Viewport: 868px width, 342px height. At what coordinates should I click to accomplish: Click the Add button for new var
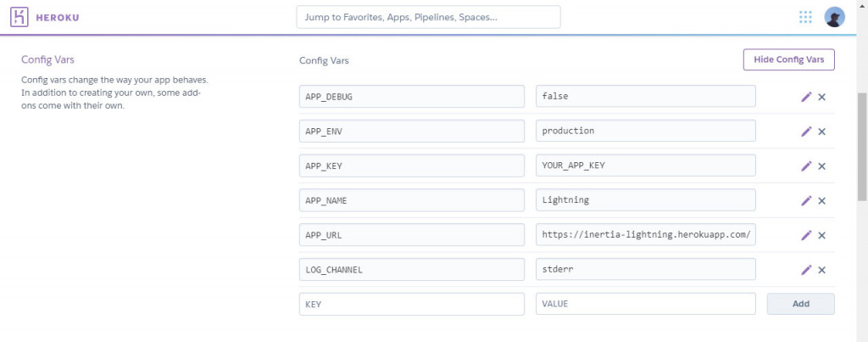click(800, 304)
